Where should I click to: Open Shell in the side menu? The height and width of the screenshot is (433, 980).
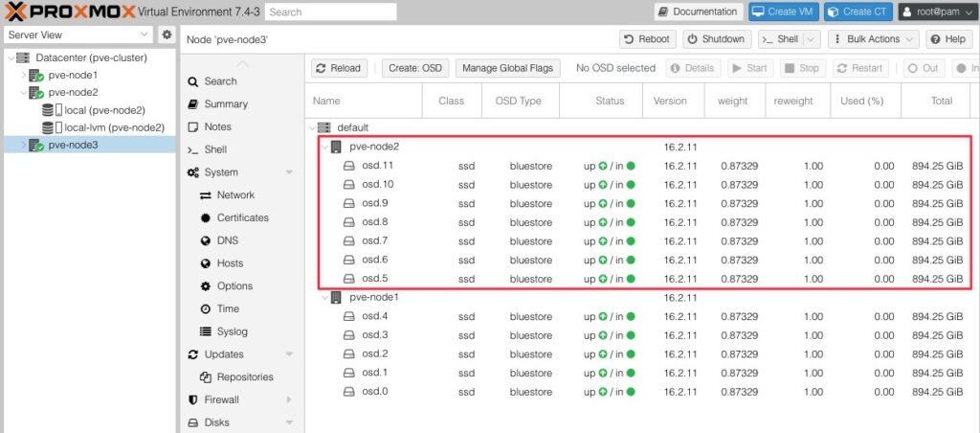coord(215,149)
